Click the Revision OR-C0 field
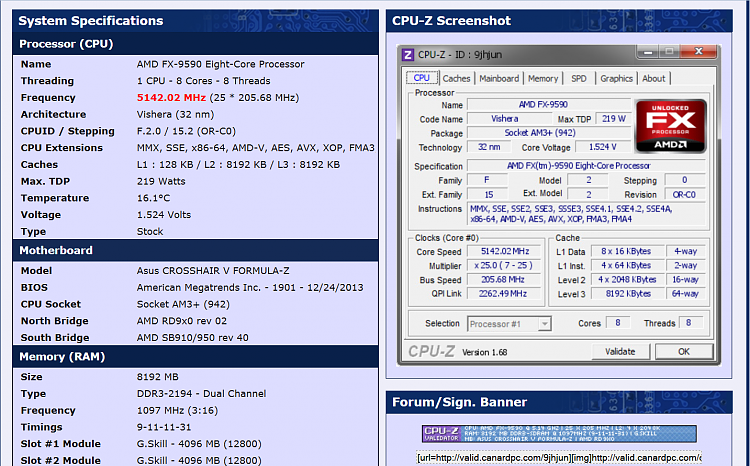The height and width of the screenshot is (466, 750). 684,194
